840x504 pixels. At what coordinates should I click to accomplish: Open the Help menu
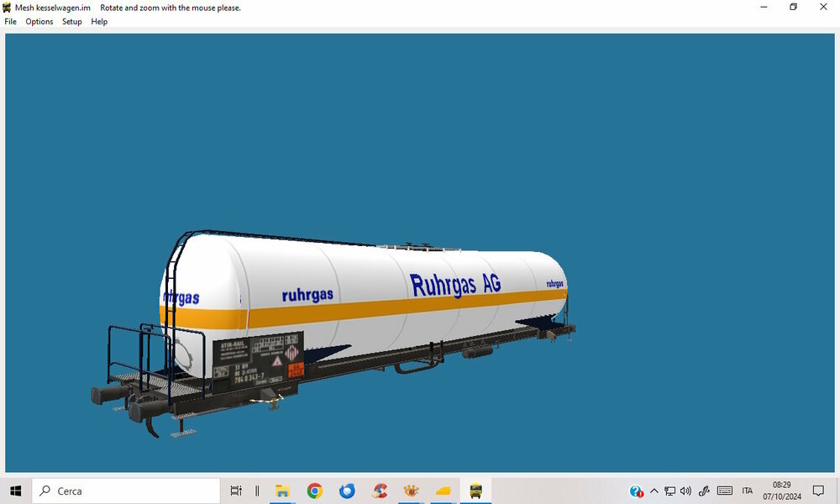tap(99, 22)
